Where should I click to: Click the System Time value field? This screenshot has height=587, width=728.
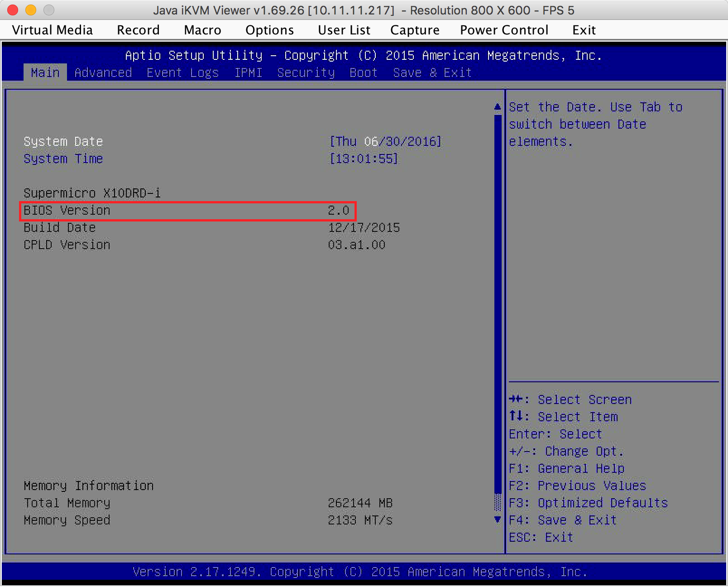pyautogui.click(x=364, y=159)
